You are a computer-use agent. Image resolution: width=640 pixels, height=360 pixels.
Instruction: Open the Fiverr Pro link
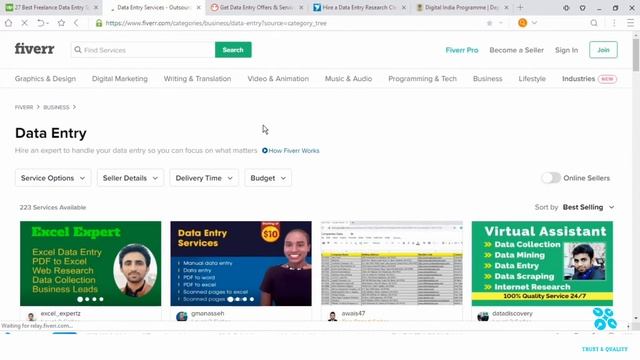coord(462,50)
